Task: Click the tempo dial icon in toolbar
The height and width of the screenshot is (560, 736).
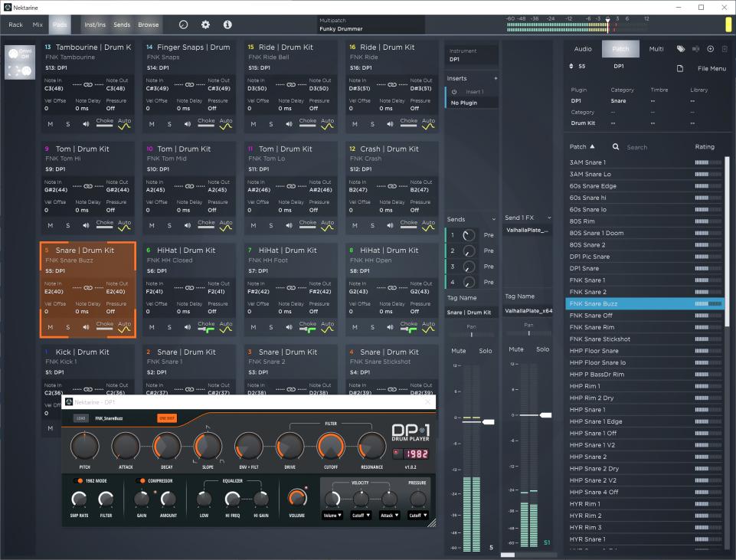Action: point(183,25)
